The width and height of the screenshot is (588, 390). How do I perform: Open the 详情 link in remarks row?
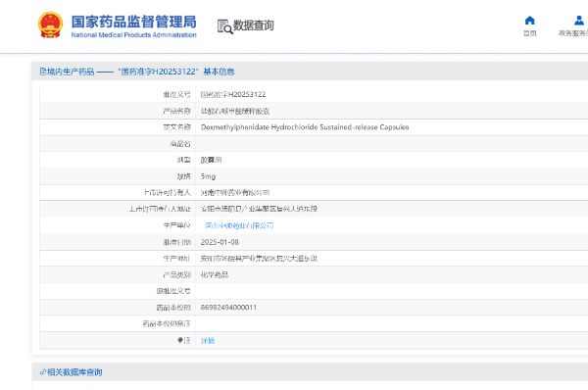tap(208, 340)
